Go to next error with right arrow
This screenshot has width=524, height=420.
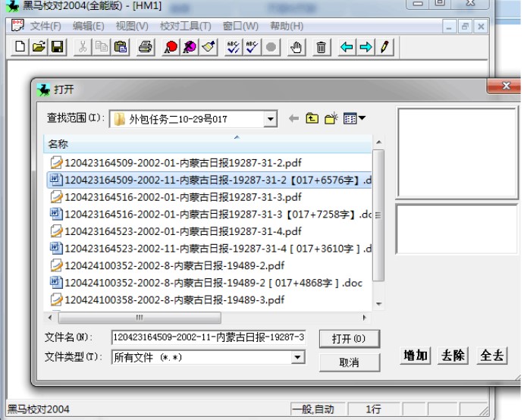[366, 47]
